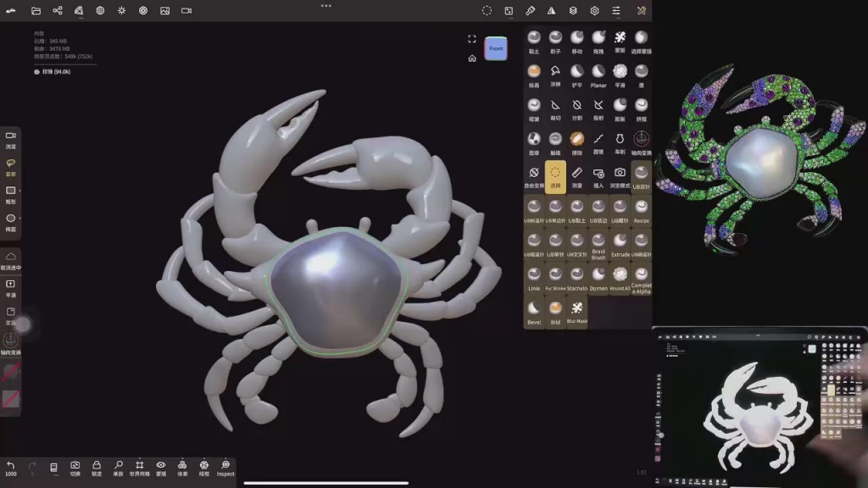Select the Bevel brush

(x=534, y=313)
